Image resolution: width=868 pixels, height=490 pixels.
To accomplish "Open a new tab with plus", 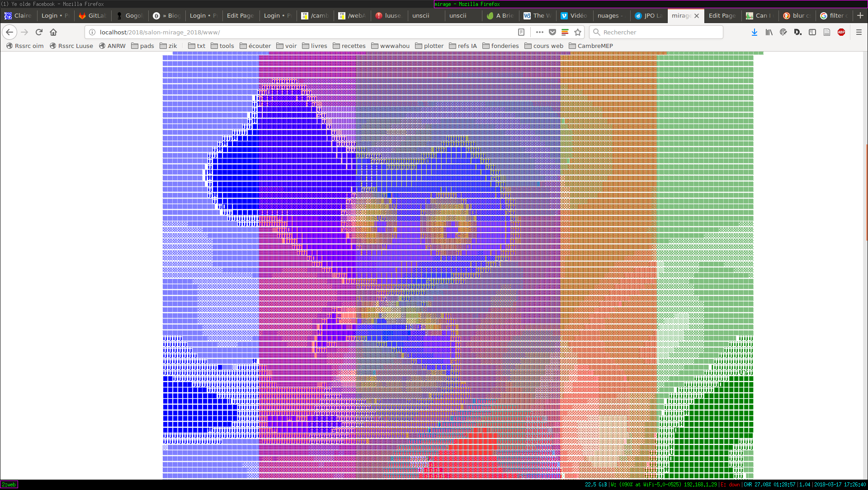I will point(860,15).
